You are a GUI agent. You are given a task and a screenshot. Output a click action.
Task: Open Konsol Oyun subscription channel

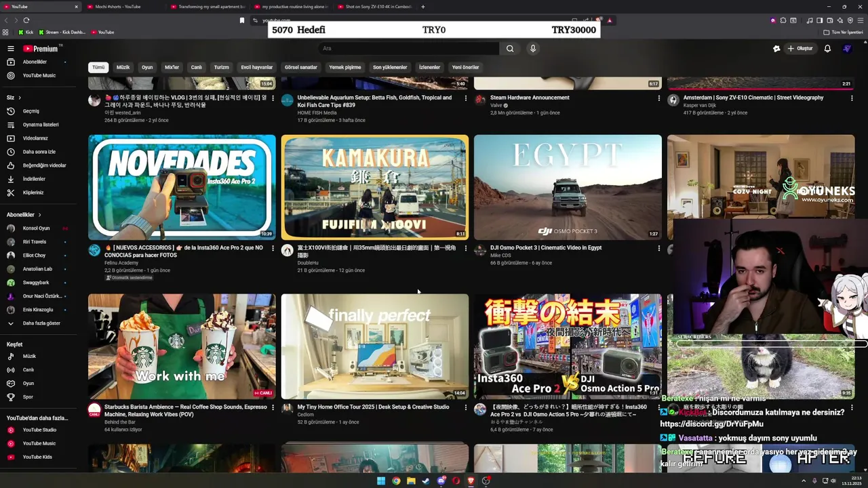click(35, 228)
